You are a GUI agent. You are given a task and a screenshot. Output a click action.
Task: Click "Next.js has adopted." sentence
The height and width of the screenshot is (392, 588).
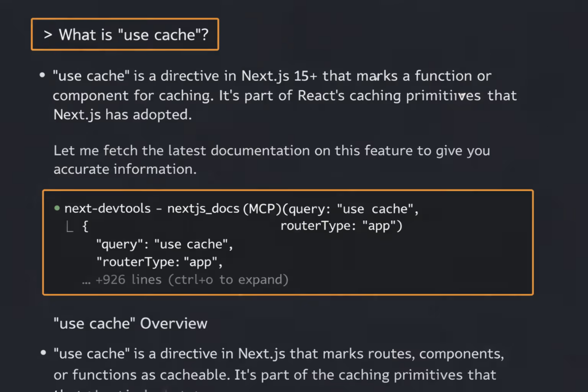(123, 114)
